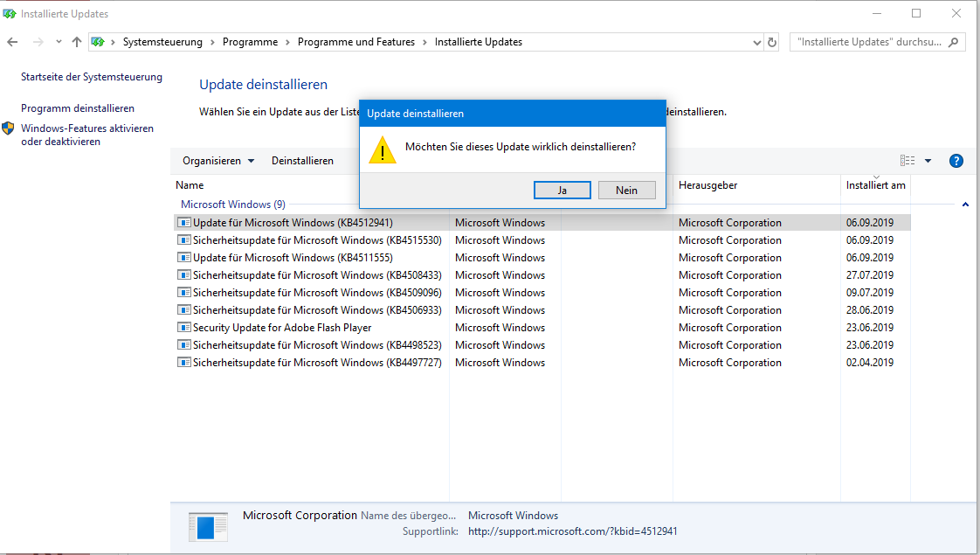
Task: Sort by Installiert am column header
Action: coord(876,185)
